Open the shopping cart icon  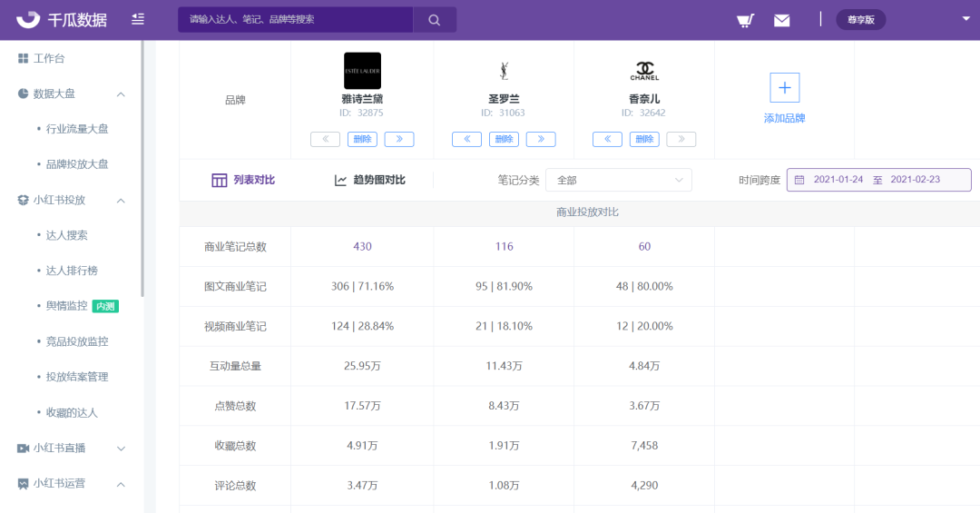(745, 20)
